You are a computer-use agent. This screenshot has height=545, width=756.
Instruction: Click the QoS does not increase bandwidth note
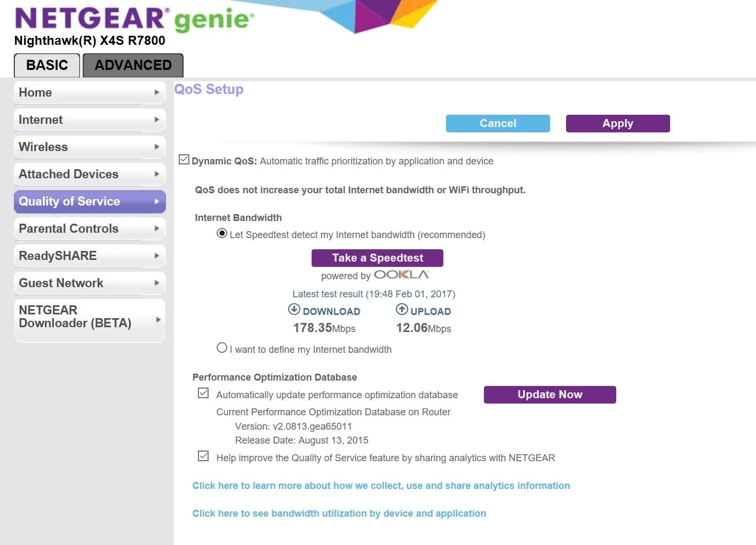point(360,190)
